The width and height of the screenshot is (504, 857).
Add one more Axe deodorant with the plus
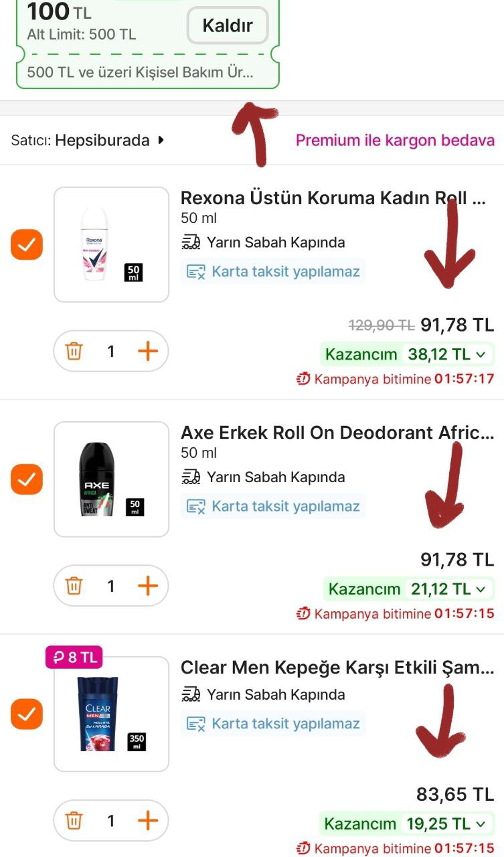click(147, 586)
